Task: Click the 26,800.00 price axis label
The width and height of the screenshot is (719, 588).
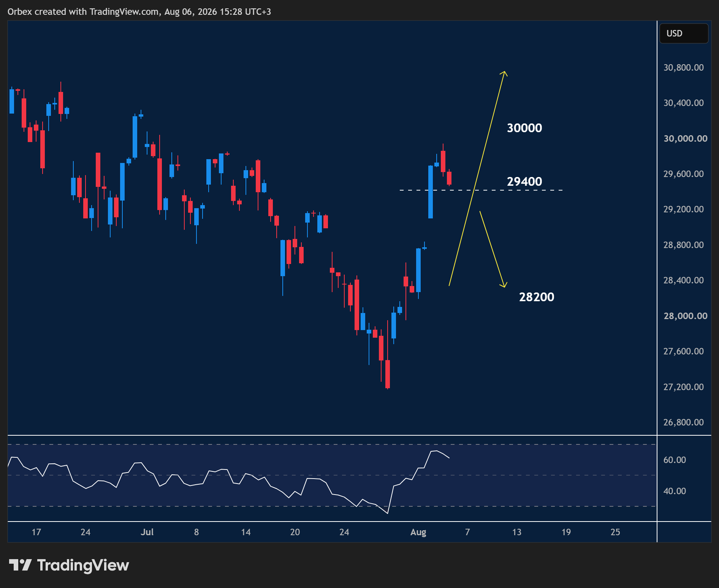Action: pos(683,422)
